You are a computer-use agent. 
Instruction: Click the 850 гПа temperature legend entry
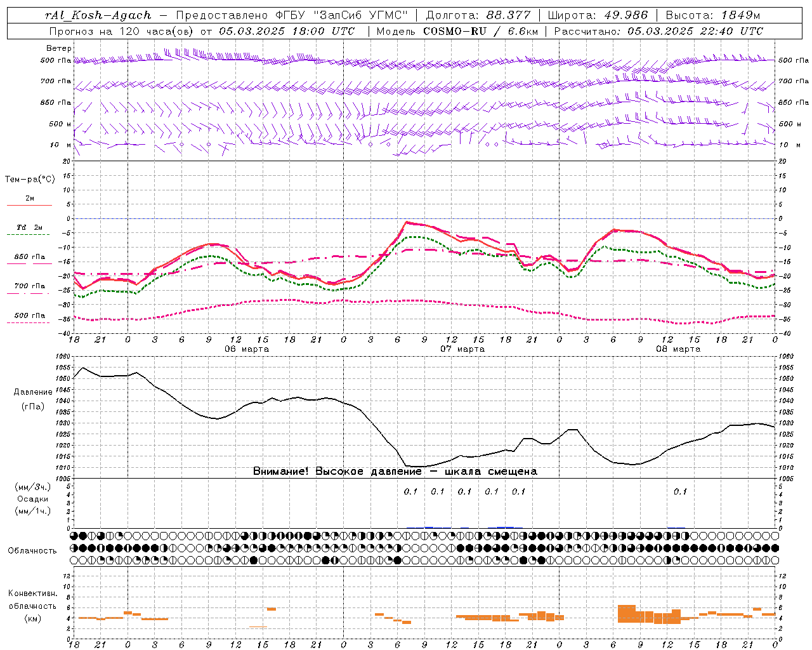point(29,260)
